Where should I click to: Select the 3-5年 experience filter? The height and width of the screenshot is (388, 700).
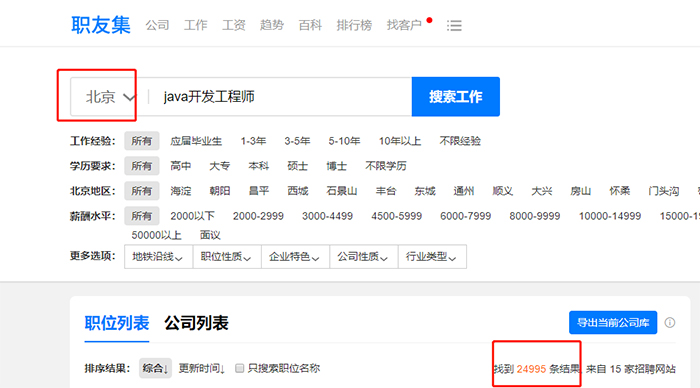click(x=297, y=141)
